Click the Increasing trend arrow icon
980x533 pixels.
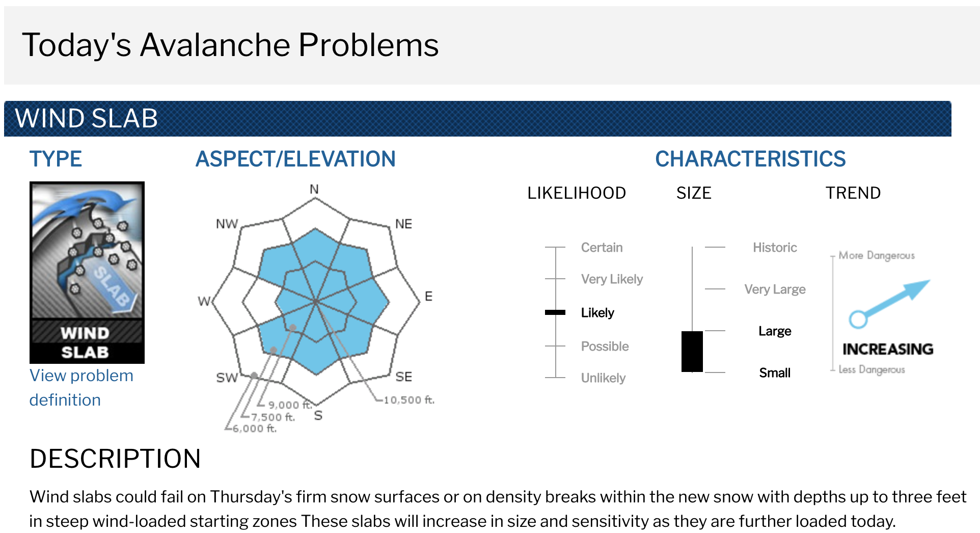coord(889,304)
